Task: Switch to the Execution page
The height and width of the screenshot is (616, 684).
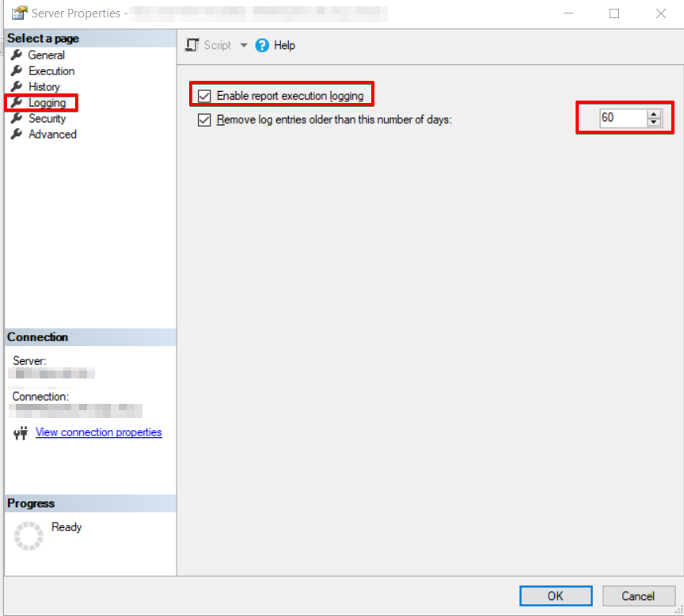Action: coord(51,71)
